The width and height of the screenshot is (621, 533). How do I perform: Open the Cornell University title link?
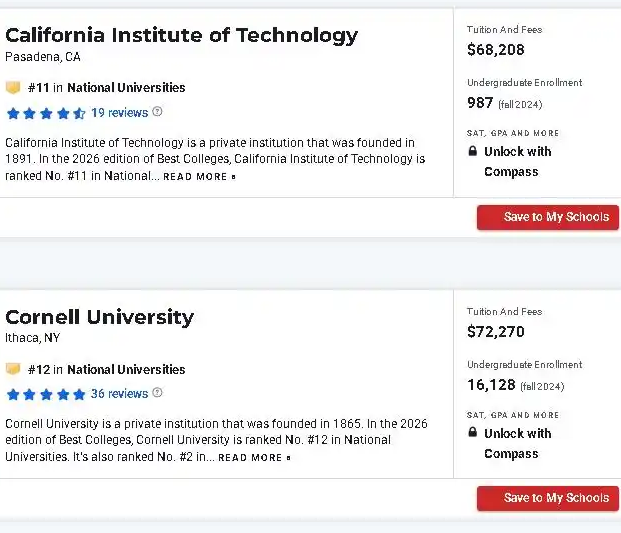pos(99,317)
